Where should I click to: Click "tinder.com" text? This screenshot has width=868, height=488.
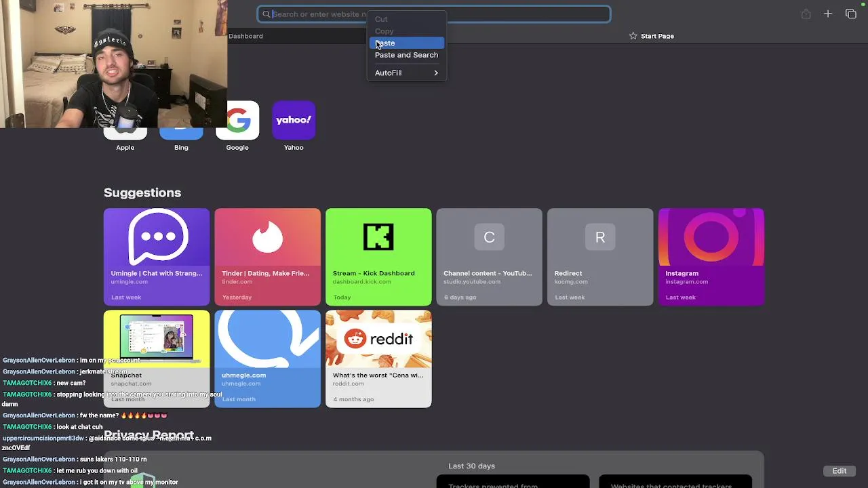click(237, 282)
